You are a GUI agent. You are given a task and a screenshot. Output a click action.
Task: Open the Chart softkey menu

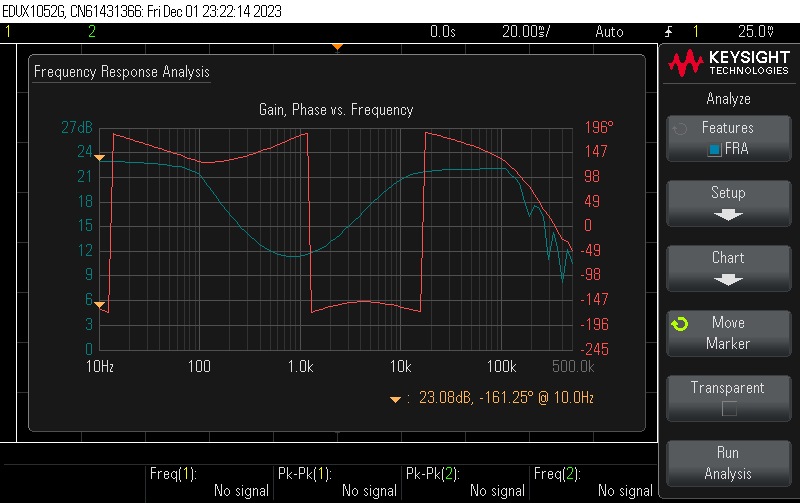coord(729,268)
